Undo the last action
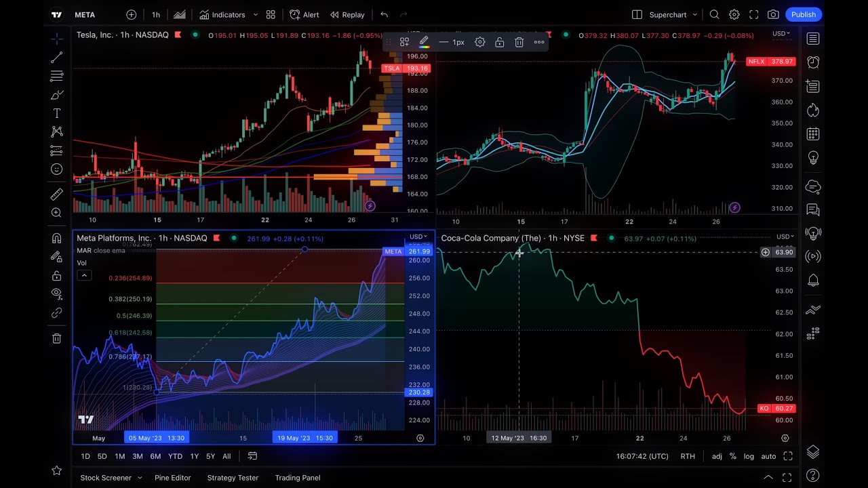The image size is (868, 488). click(384, 14)
